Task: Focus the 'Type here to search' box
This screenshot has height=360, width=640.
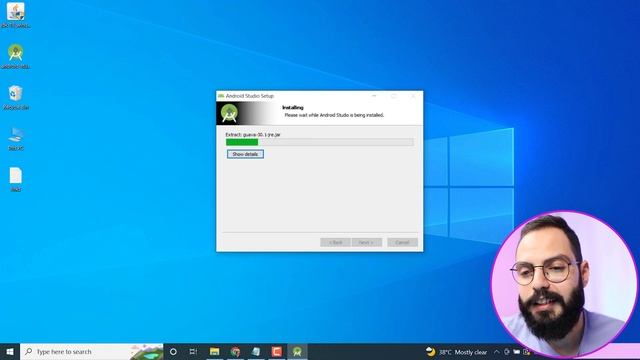Action: 91,351
